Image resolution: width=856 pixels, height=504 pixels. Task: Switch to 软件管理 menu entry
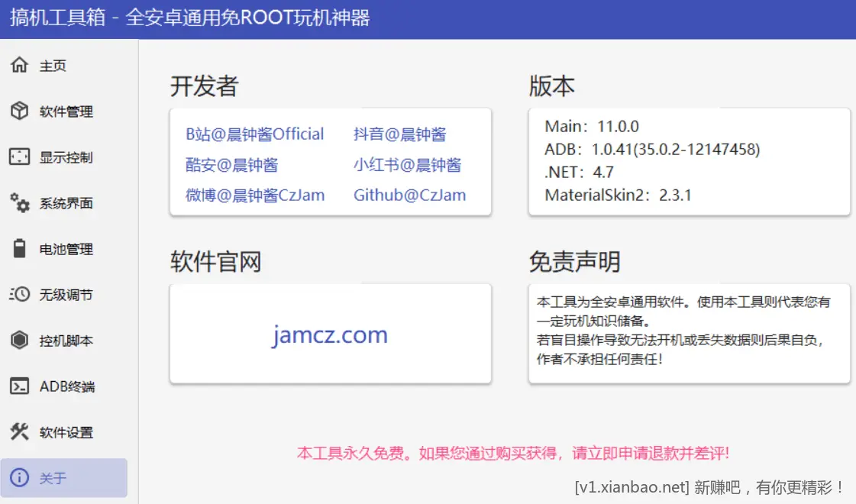pyautogui.click(x=66, y=112)
